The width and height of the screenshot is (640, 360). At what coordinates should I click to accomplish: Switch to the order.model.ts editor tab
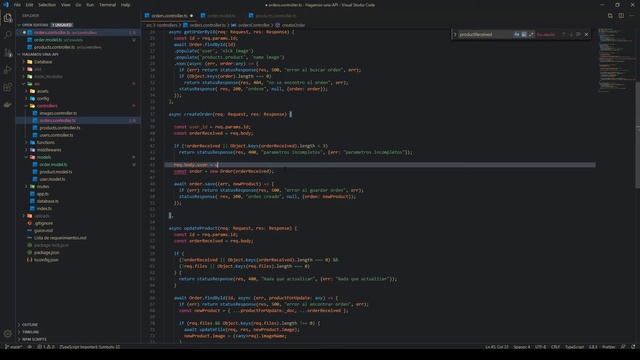click(x=222, y=16)
